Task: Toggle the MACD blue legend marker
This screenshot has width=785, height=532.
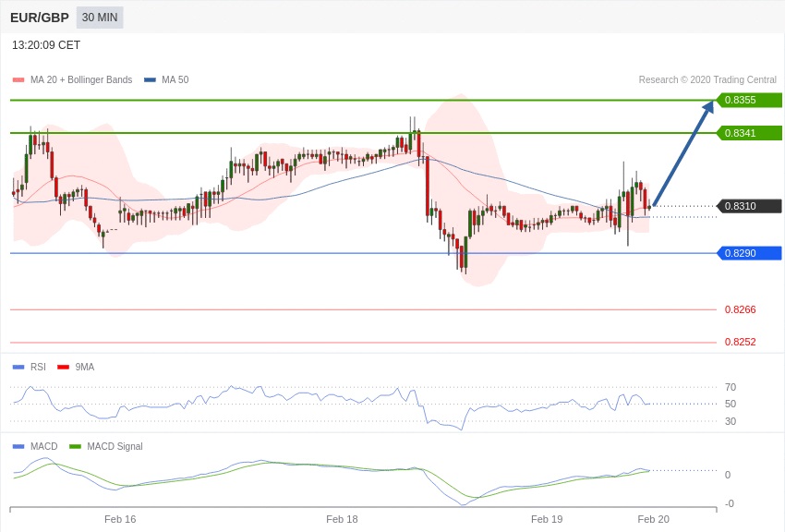Action: (x=18, y=447)
